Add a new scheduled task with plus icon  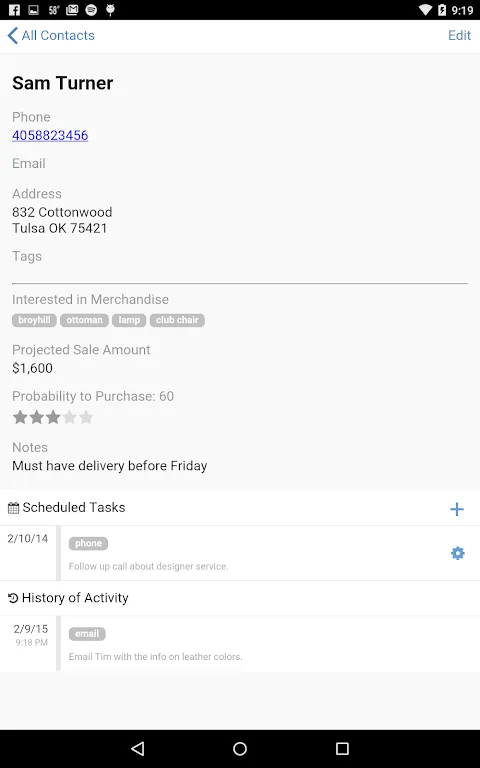(456, 509)
